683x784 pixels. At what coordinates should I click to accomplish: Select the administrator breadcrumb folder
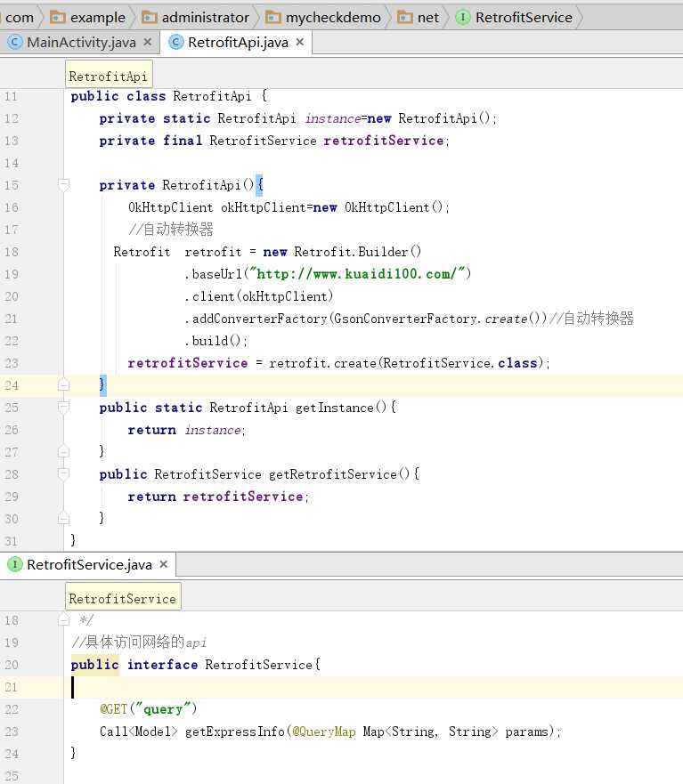pos(196,18)
